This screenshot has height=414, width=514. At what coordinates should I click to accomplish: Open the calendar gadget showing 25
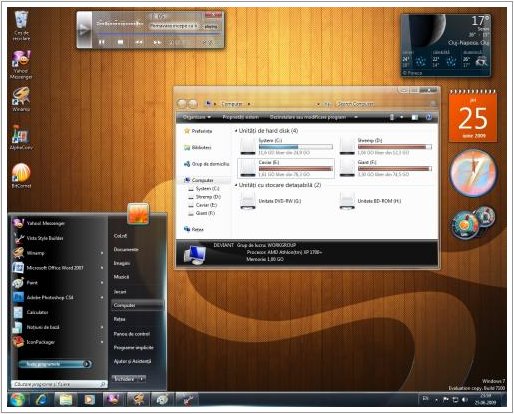[x=473, y=116]
